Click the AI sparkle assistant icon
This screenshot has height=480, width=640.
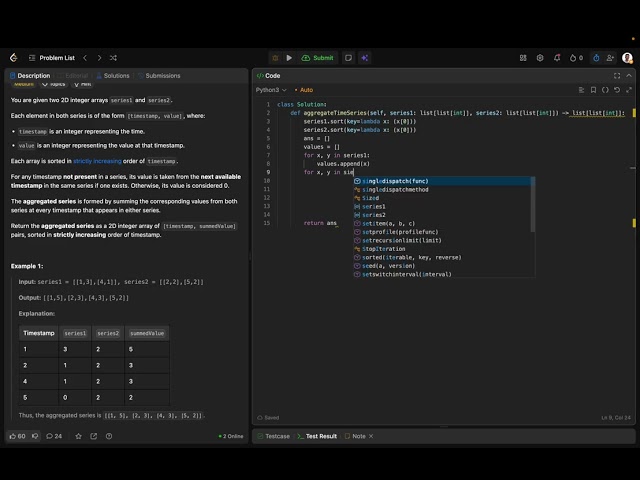click(364, 58)
